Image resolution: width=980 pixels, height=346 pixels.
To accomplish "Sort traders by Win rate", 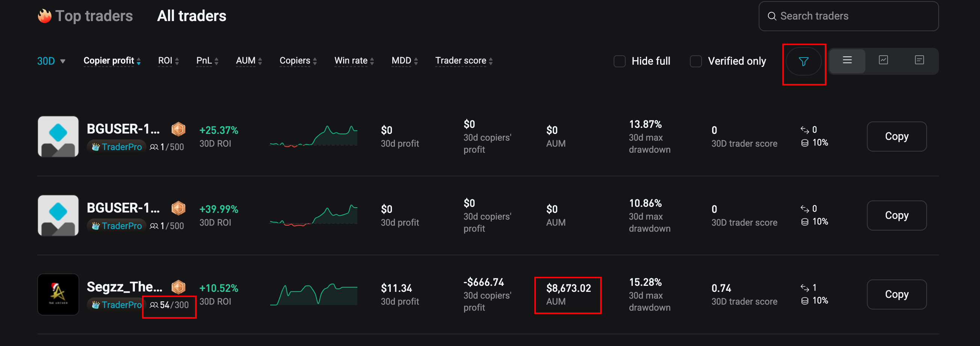I will (x=354, y=61).
